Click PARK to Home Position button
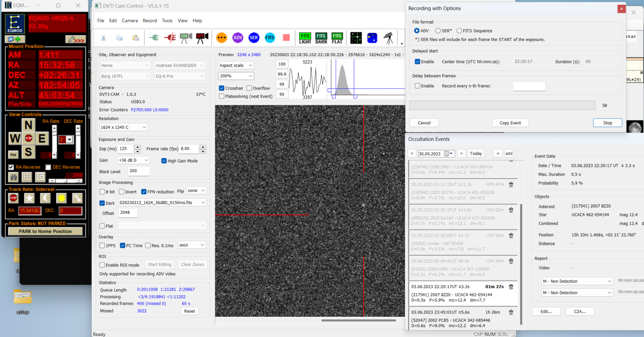Image resolution: width=644 pixels, height=337 pixels. (x=45, y=231)
